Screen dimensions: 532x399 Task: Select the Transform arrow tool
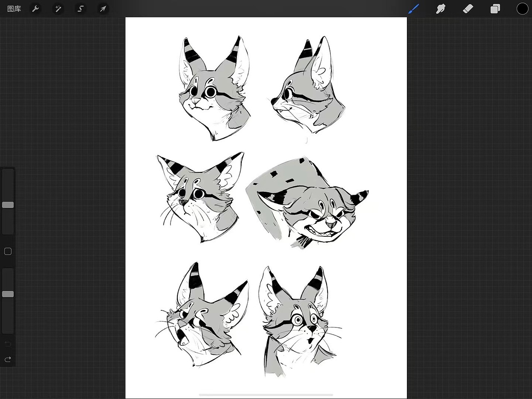pyautogui.click(x=103, y=9)
